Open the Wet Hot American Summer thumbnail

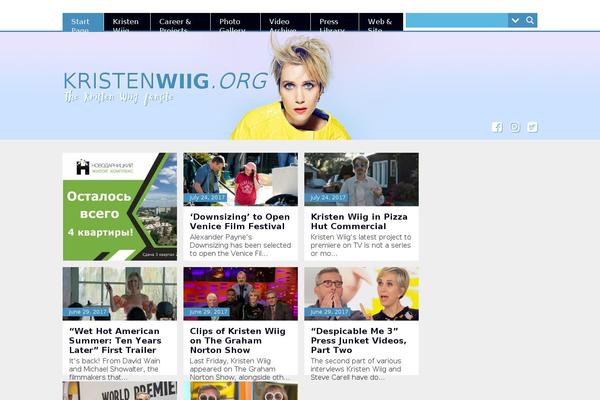point(120,294)
